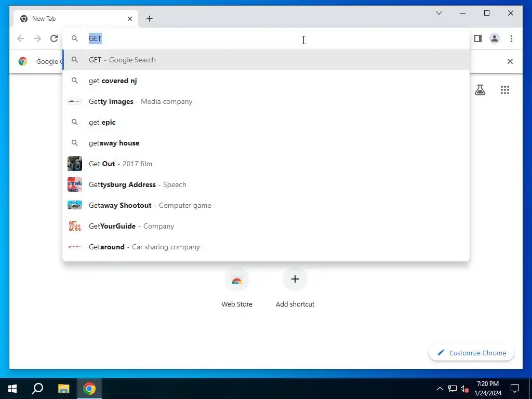Click the forward navigation arrow
This screenshot has height=399, width=532.
point(37,38)
